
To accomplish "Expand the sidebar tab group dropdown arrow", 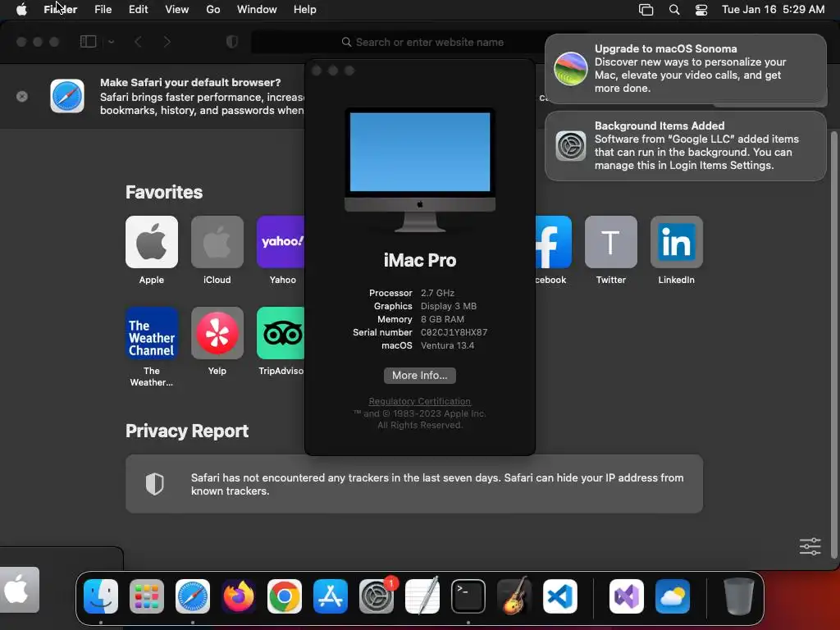I will 111,42.
